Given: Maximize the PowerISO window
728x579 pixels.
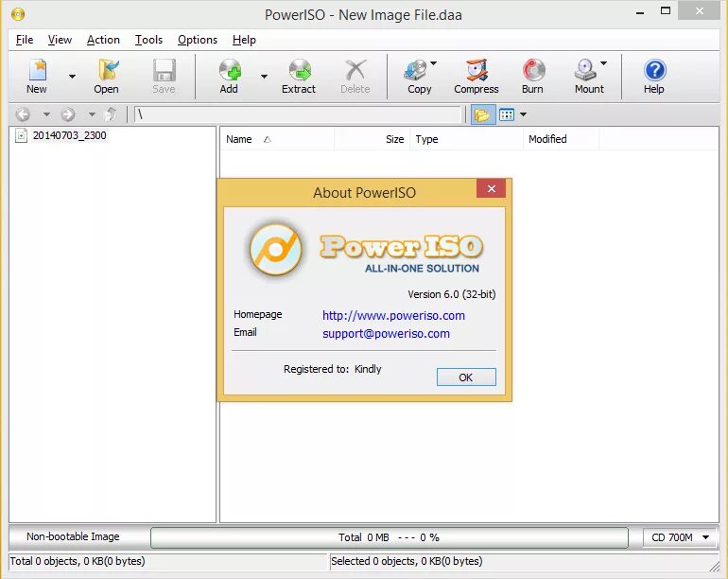Looking at the screenshot, I should coord(666,11).
